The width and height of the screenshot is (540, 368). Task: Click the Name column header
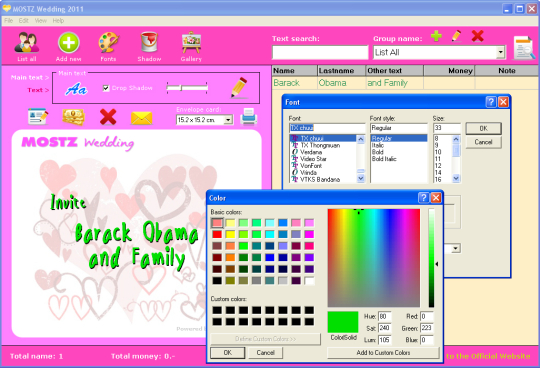294,71
